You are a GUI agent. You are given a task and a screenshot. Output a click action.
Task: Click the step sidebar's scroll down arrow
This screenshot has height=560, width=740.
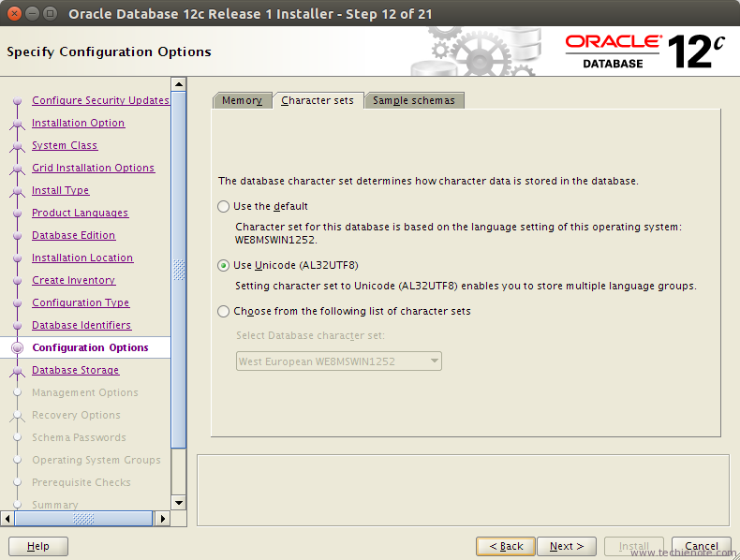[179, 503]
